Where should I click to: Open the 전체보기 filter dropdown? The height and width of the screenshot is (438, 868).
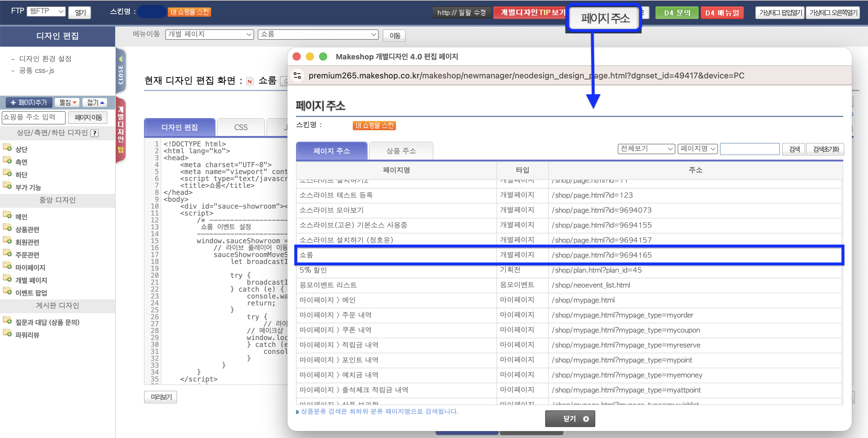pos(646,149)
